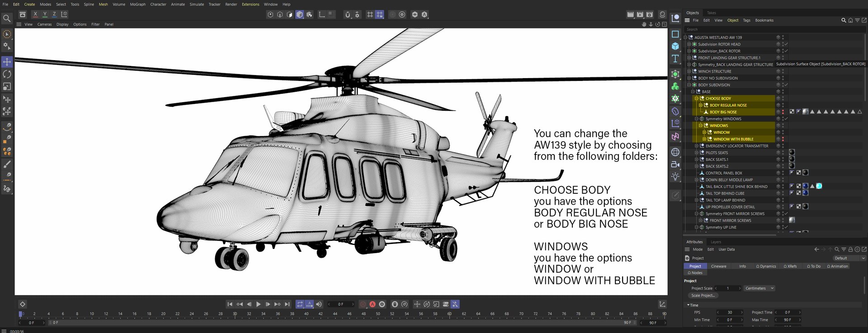Click the Record active objects button
Viewport: 868px width, 333px height.
363,304
